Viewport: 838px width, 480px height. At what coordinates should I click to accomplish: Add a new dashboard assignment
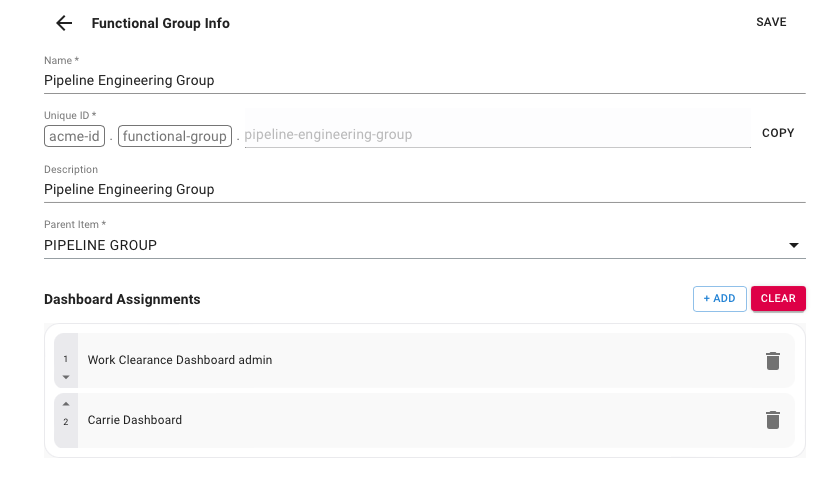719,298
